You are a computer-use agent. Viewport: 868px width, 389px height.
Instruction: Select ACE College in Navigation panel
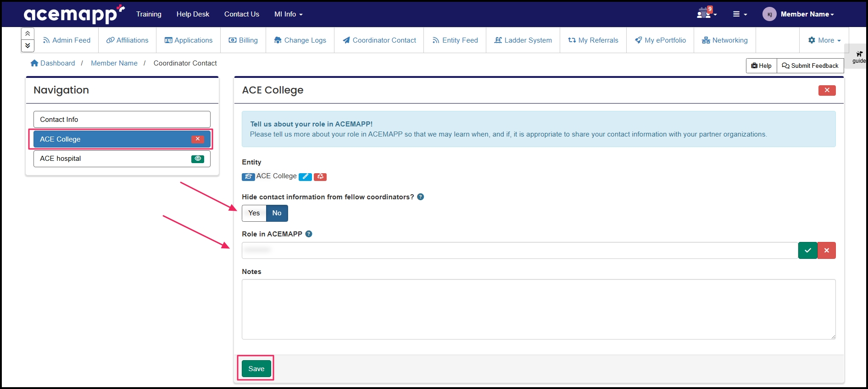point(122,139)
